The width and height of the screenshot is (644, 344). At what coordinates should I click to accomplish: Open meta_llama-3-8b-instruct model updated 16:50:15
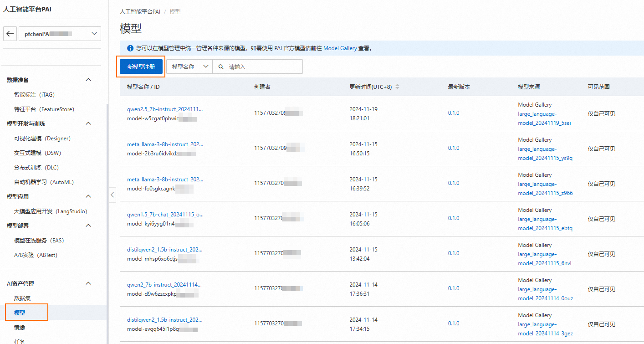coord(165,144)
